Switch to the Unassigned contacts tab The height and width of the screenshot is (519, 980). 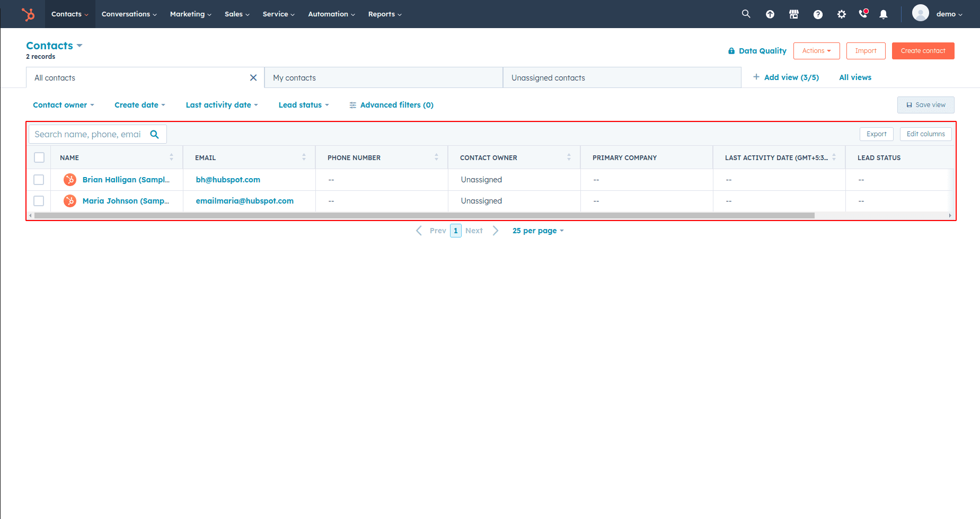pos(622,77)
